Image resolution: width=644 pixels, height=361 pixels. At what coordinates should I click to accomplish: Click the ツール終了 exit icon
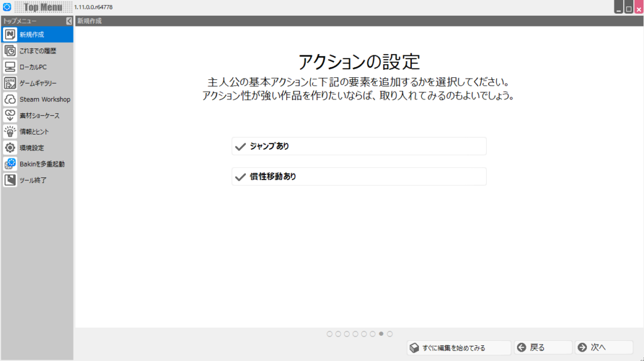pyautogui.click(x=10, y=181)
